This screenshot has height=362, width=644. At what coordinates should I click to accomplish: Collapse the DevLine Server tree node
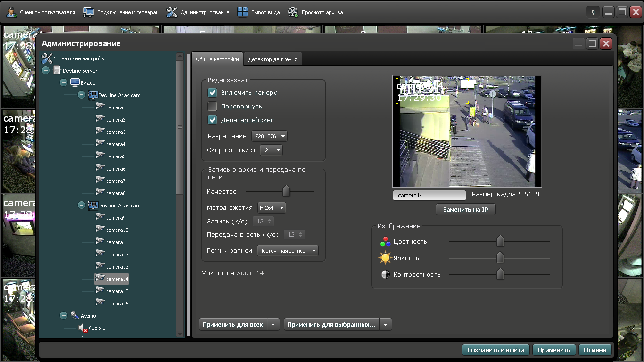click(x=46, y=71)
